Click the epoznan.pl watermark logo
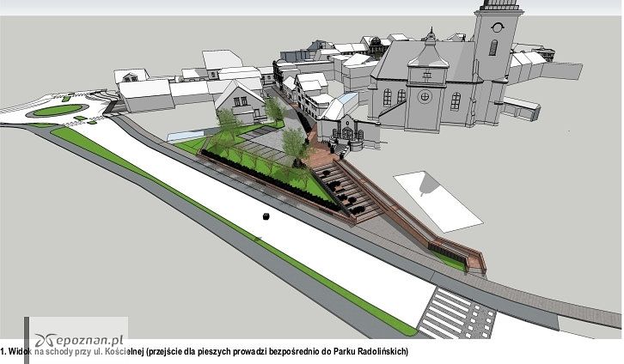This screenshot has height=364, width=624. (x=79, y=340)
